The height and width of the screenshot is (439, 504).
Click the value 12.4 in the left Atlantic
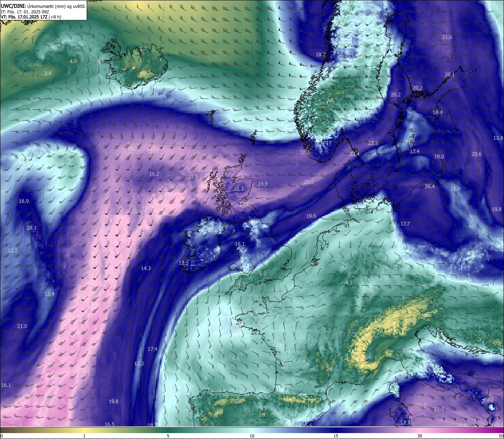49,294
